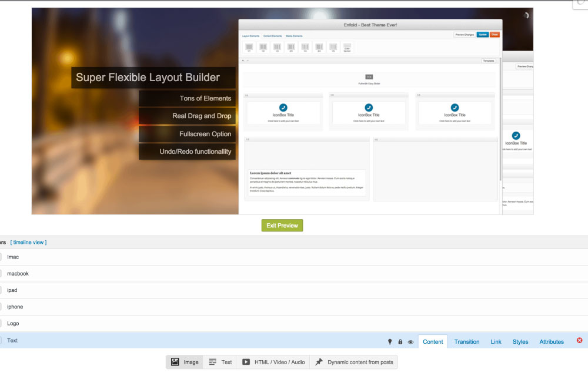Remove the Text layer with red X
The width and height of the screenshot is (588, 376).
[579, 340]
